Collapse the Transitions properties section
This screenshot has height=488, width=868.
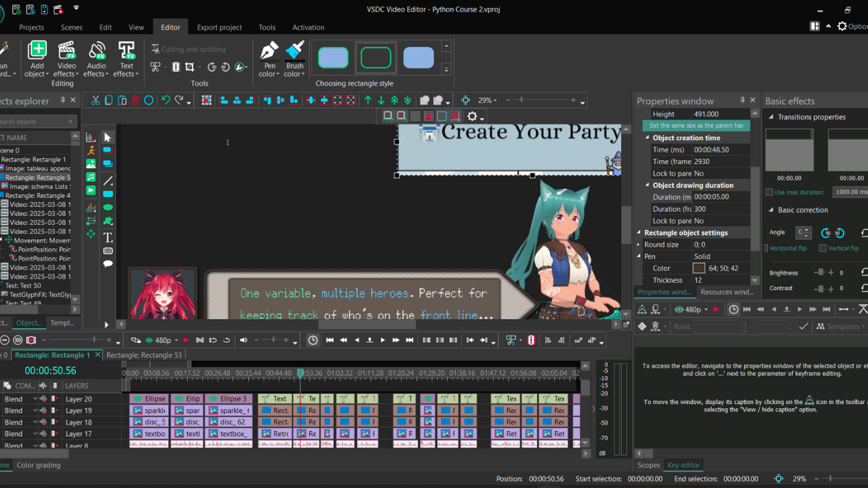tap(771, 117)
